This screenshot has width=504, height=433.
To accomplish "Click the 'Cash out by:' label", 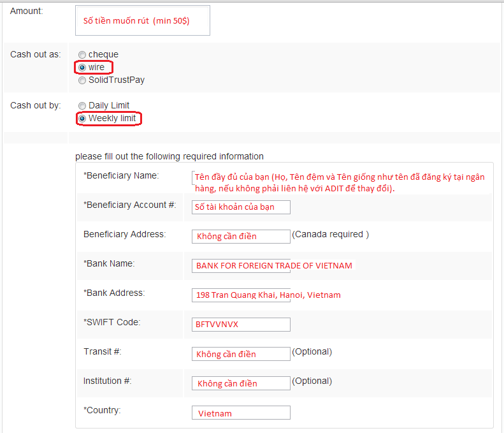I will (36, 106).
